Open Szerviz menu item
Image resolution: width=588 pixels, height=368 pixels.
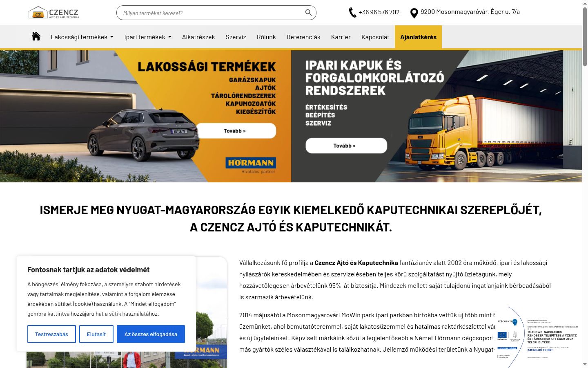[236, 37]
